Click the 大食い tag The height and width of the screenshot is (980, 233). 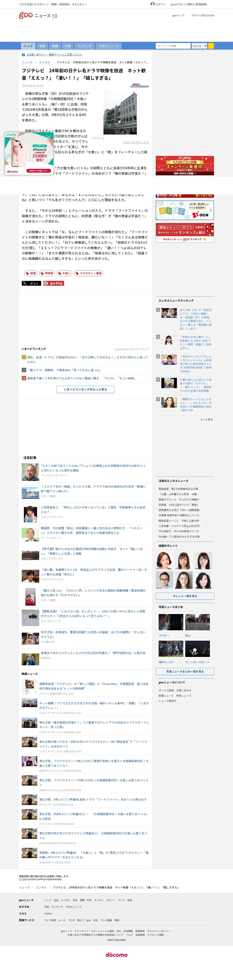pos(64,273)
